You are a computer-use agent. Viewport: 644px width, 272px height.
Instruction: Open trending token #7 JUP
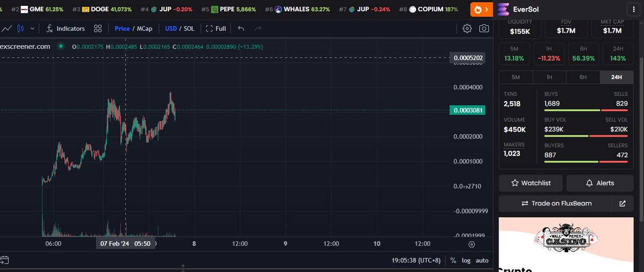(363, 10)
